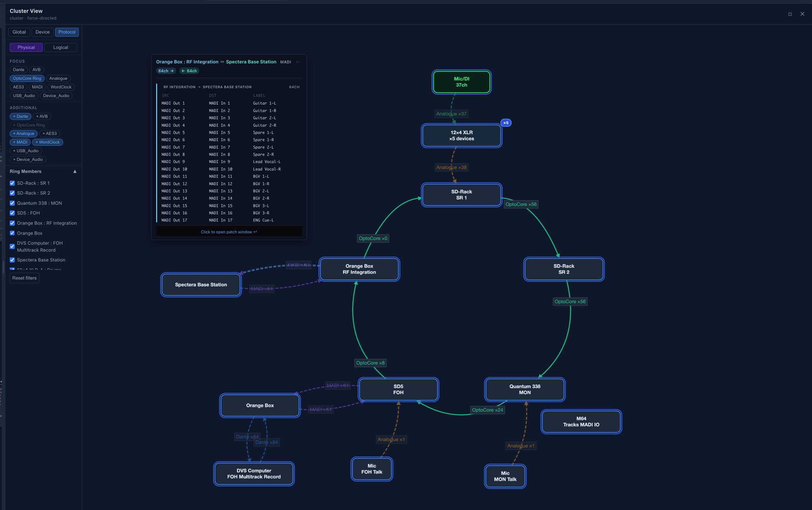Select the DVS Computer FOH Multitrack Record node
This screenshot has height=510, width=812.
254,474
